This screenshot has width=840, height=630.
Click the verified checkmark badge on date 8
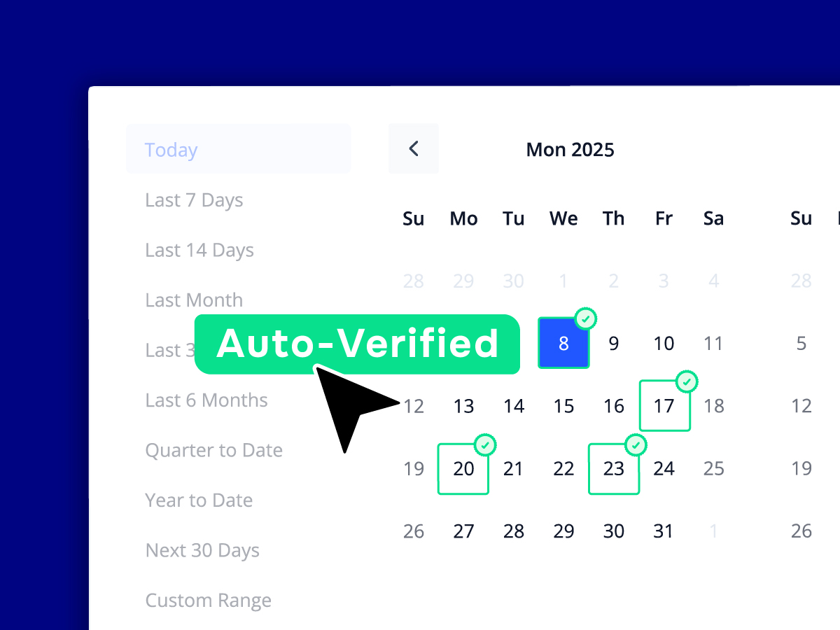(x=586, y=318)
